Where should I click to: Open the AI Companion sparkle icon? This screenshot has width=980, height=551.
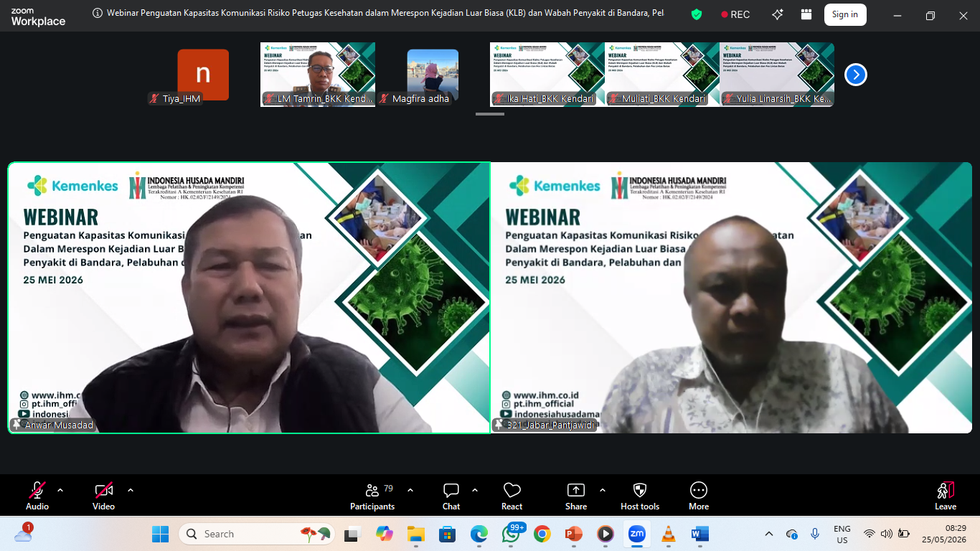click(x=778, y=14)
